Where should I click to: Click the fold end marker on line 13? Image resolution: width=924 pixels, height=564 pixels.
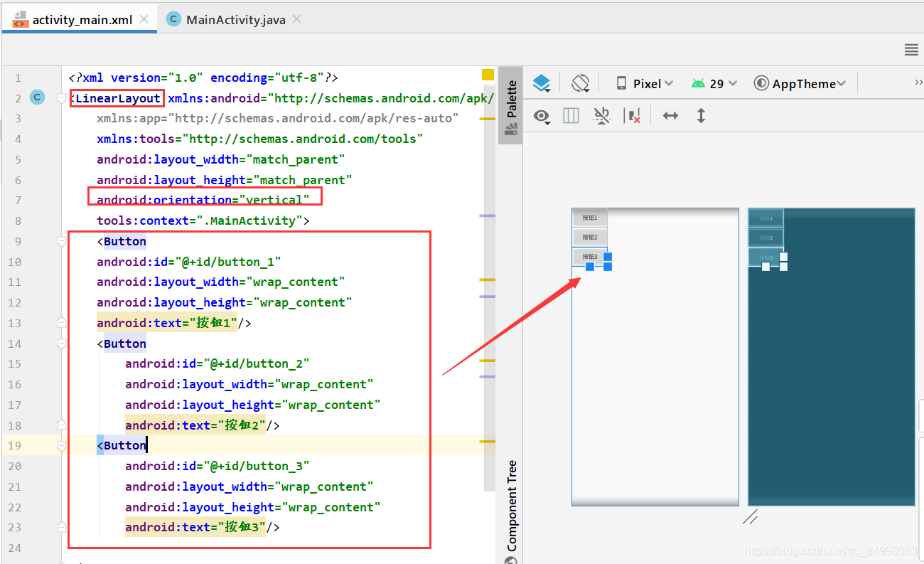62,323
